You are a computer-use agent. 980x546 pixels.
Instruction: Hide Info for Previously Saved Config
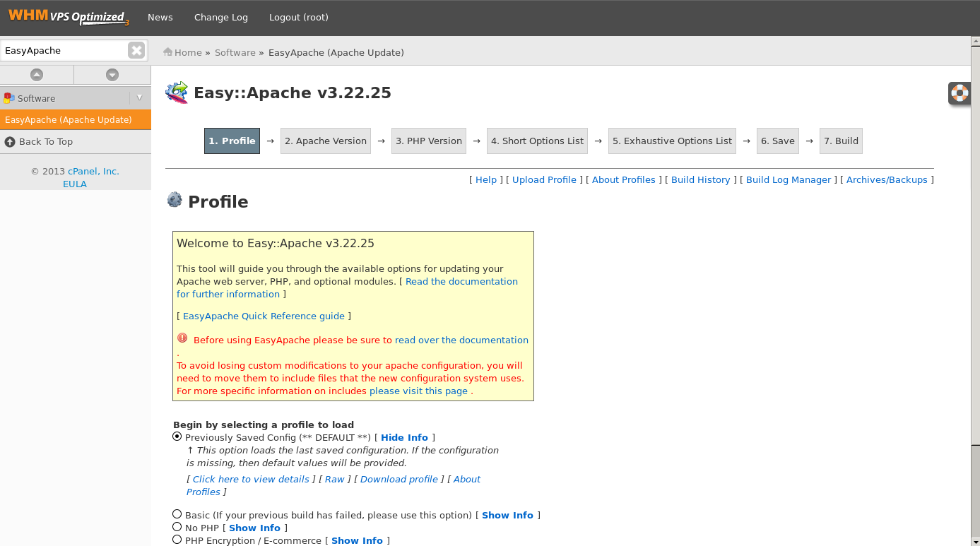coord(404,438)
